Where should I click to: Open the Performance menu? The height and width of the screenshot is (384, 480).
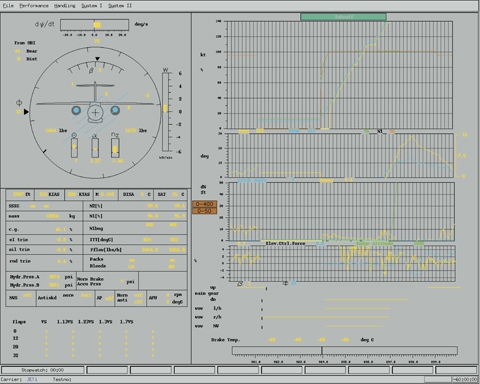(x=34, y=6)
